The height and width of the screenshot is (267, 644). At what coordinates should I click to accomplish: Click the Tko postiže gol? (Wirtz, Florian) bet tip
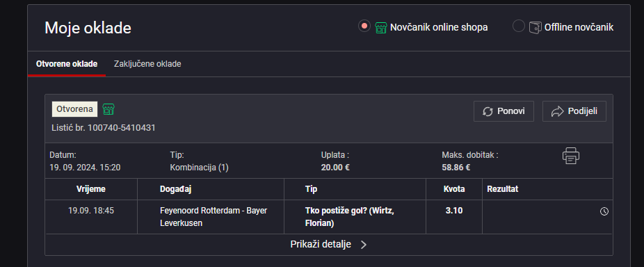tap(350, 217)
